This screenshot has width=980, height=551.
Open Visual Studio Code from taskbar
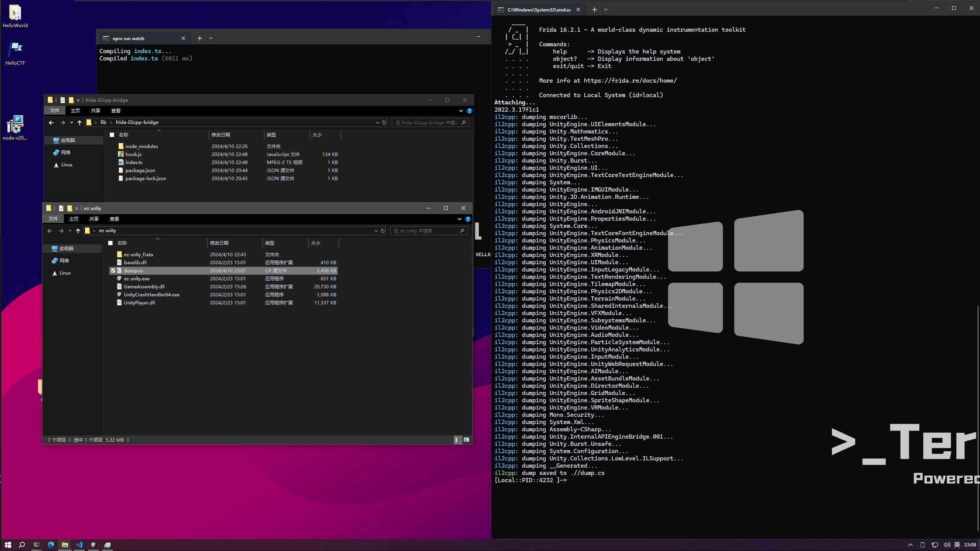click(79, 545)
